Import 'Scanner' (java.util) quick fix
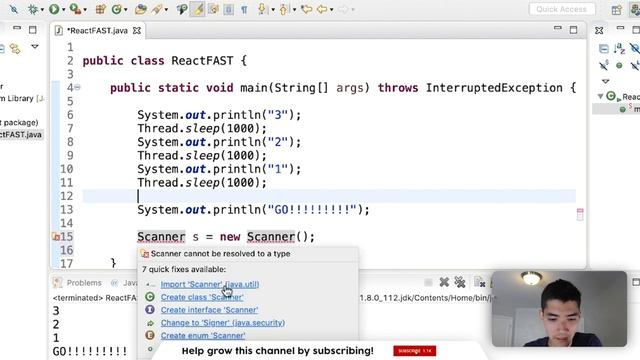Viewport: 640px width, 360px height. (x=210, y=284)
